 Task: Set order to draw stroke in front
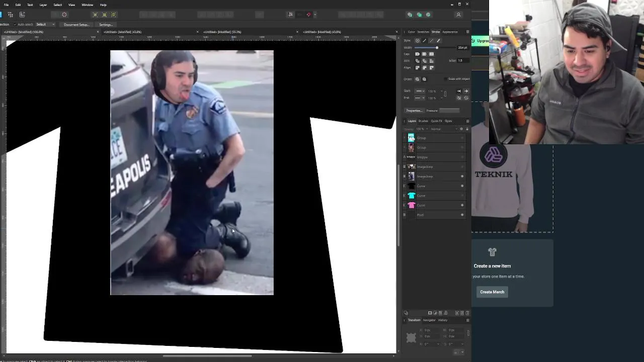coord(424,79)
